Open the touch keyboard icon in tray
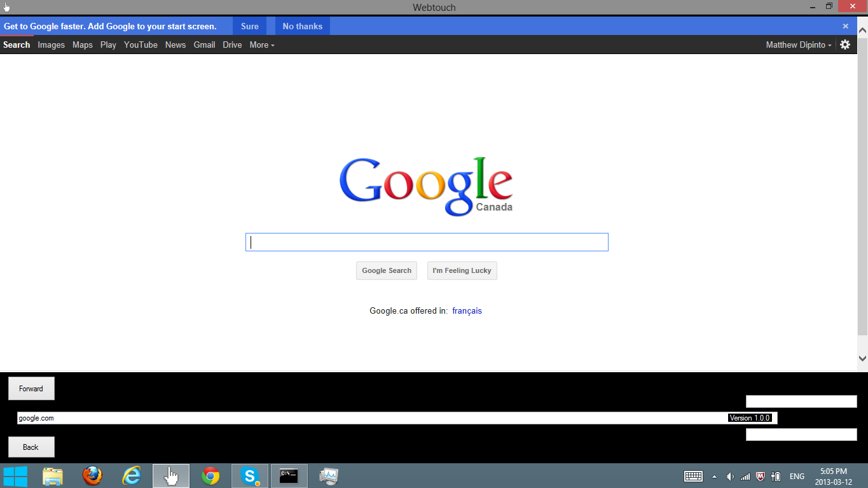Viewport: 868px width, 488px height. point(693,476)
